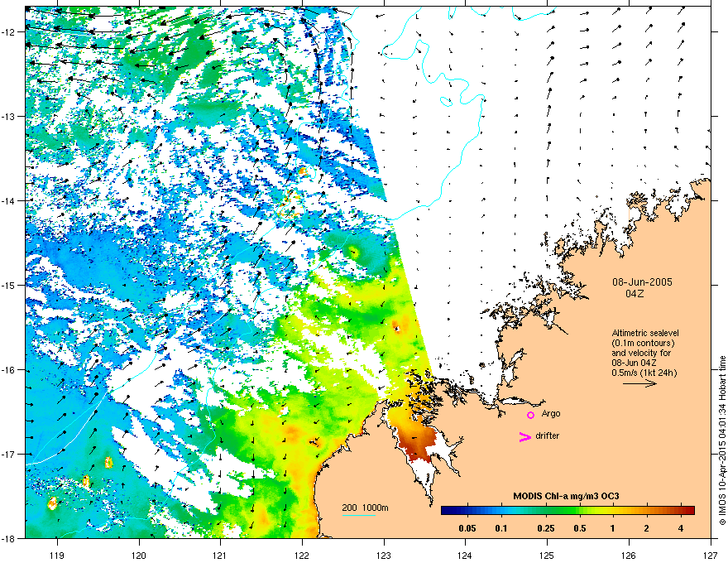This screenshot has height=563, width=728.
Task: Click the '0.25' colorbar tick label
Action: coord(546,528)
